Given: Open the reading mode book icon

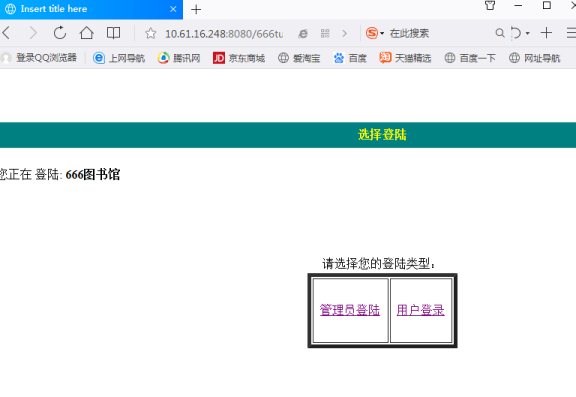Looking at the screenshot, I should coord(114,33).
